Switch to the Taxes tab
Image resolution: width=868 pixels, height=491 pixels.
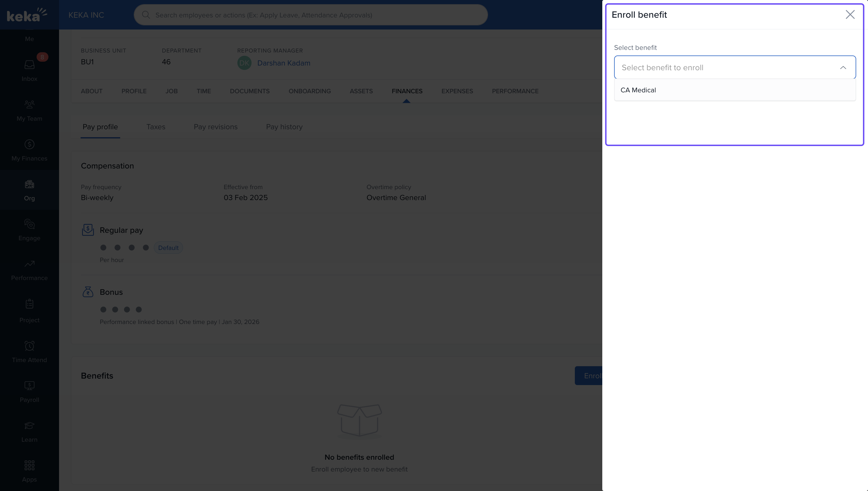[156, 127]
